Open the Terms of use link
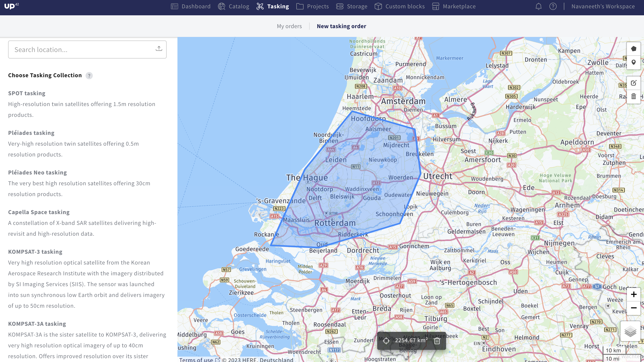This screenshot has width=644, height=362. point(196,360)
